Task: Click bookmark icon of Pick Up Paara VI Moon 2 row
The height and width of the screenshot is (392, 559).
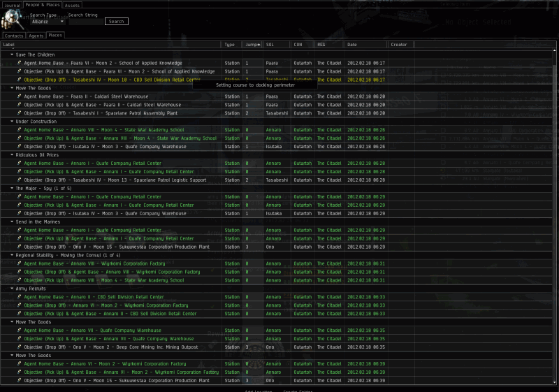Action: coord(20,71)
